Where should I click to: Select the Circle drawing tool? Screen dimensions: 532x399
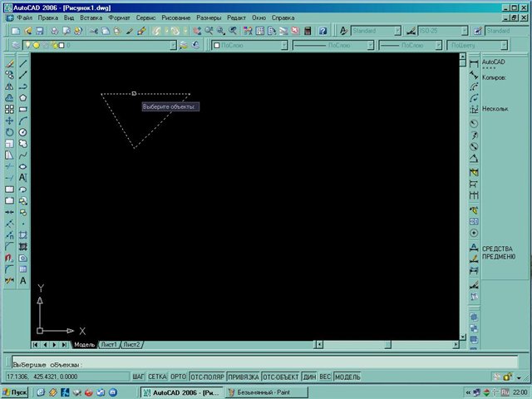tap(23, 132)
